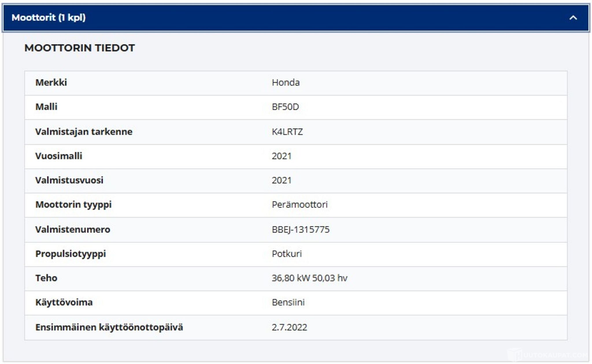Viewport: 592px width, 364px height.
Task: Click the Valmistusvuosi label
Action: point(69,180)
